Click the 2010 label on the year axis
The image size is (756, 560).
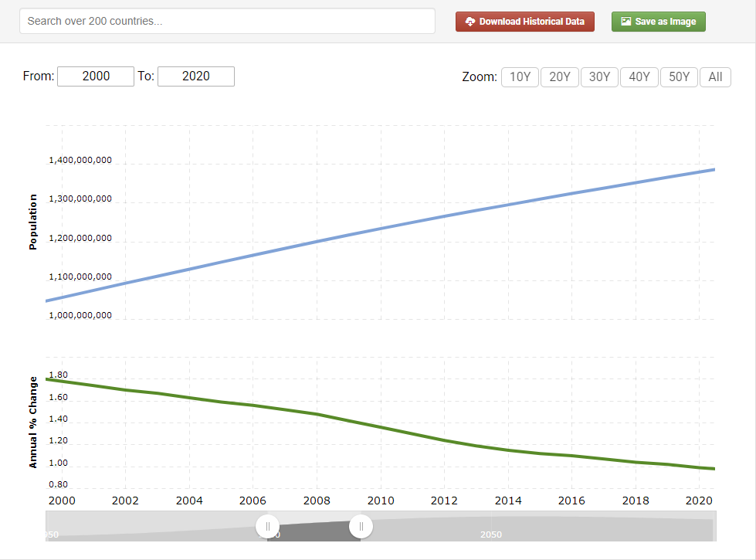tap(381, 501)
